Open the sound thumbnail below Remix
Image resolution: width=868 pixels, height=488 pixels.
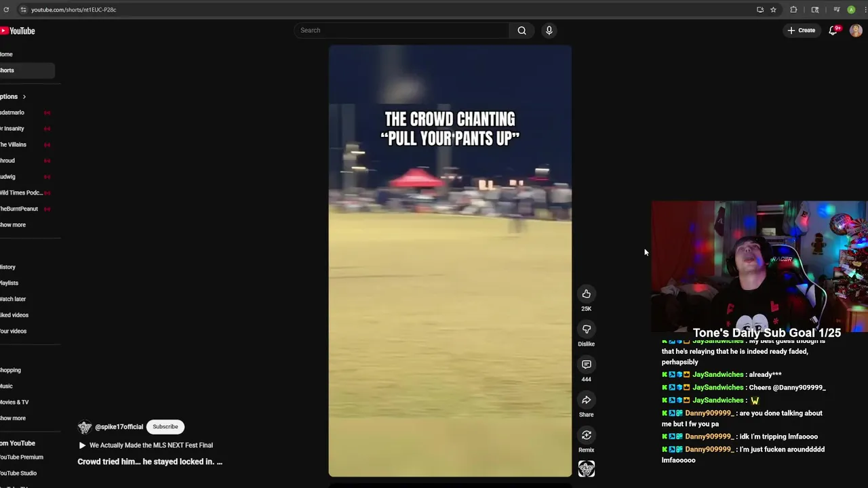tap(587, 469)
